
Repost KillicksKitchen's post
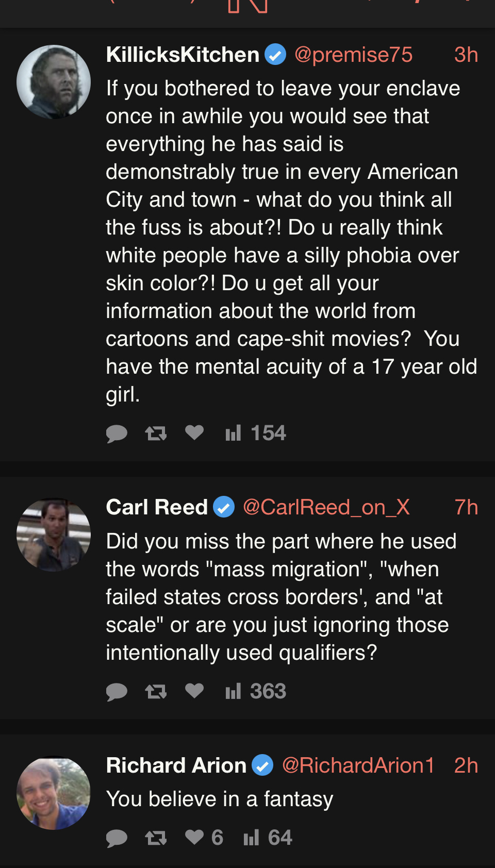tap(156, 433)
